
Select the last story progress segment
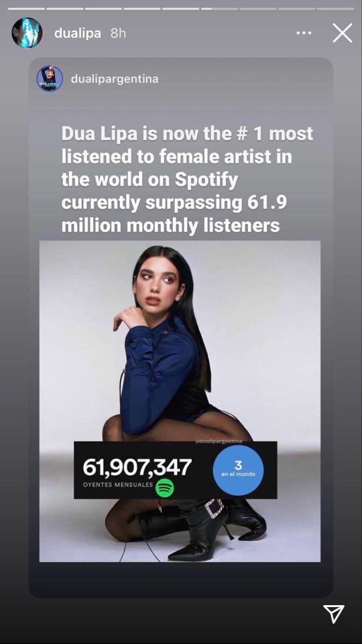click(335, 8)
